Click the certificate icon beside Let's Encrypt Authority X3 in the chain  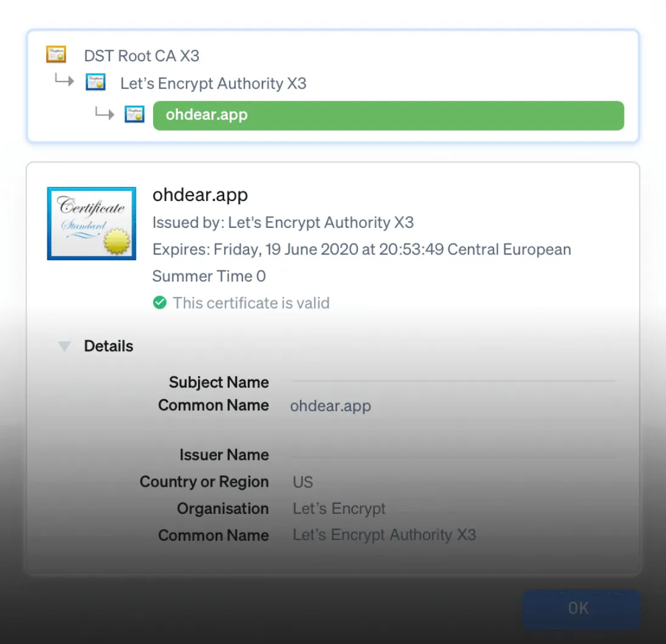pyautogui.click(x=95, y=83)
